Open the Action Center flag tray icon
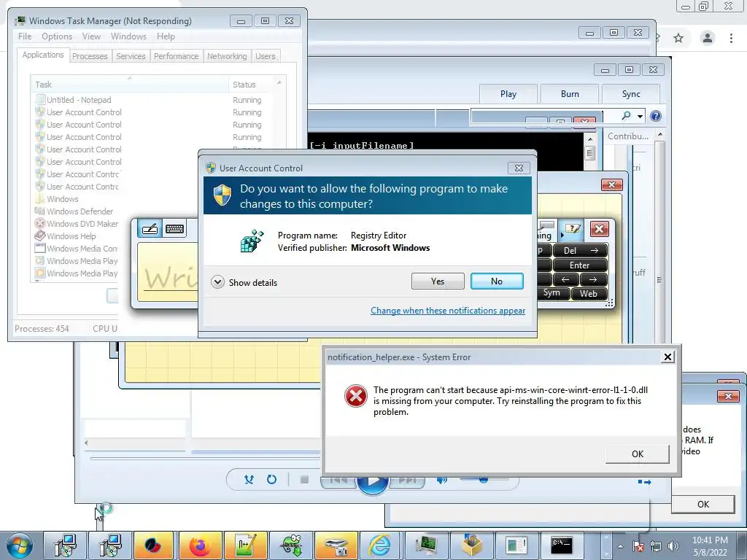747x560 pixels. pos(638,547)
